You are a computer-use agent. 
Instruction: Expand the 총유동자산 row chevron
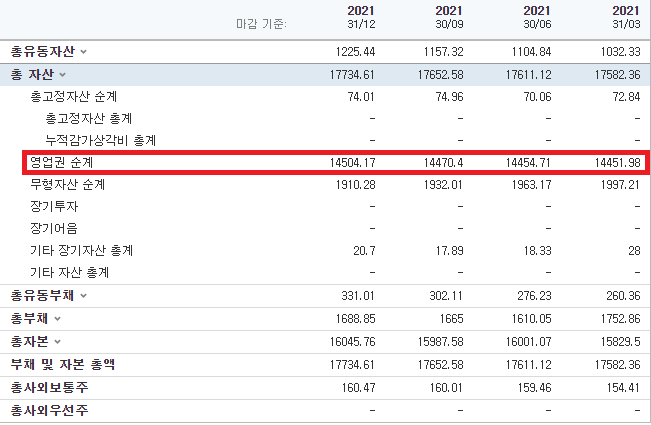[x=83, y=52]
